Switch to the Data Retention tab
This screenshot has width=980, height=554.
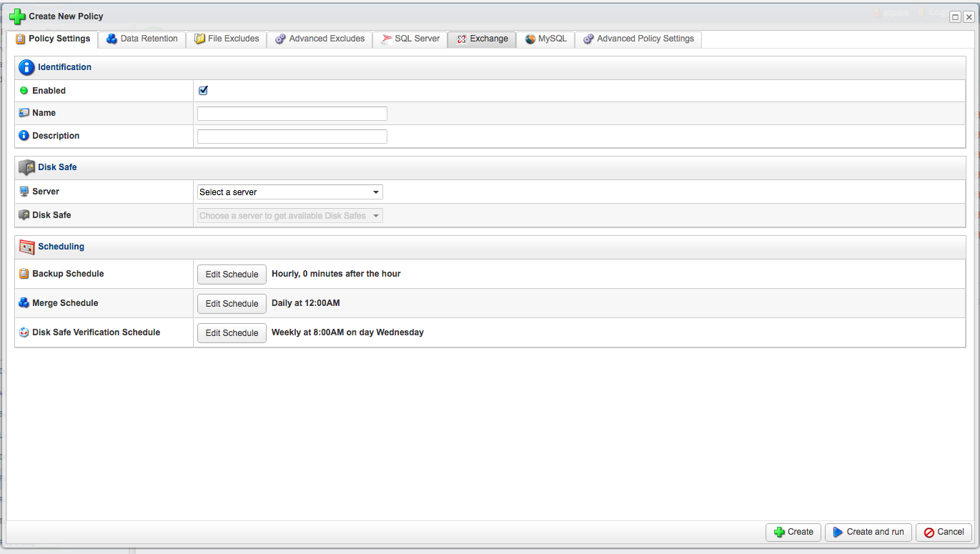(142, 39)
